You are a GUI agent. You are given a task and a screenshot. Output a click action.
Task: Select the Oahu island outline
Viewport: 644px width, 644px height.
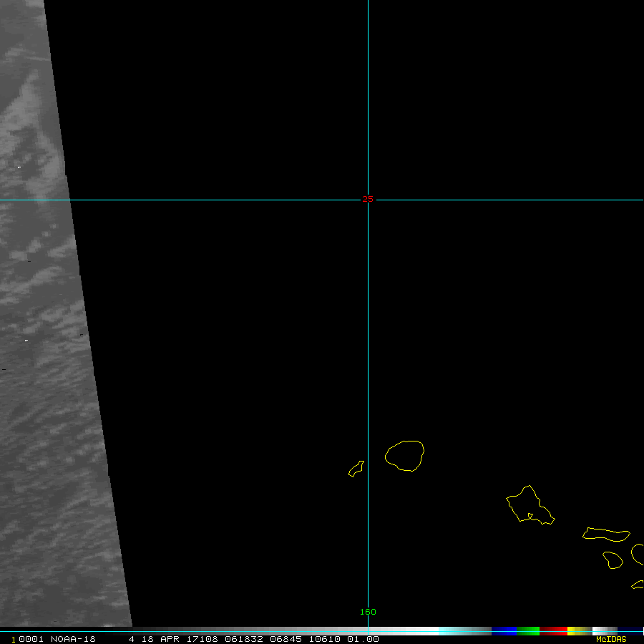coord(528,505)
